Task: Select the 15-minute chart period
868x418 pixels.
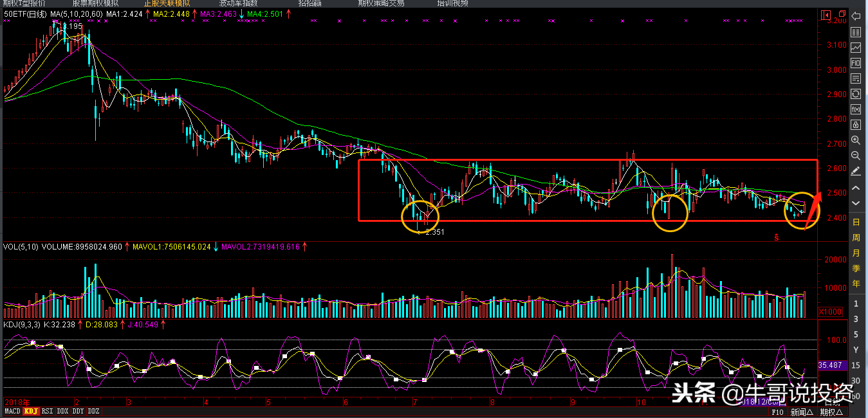Action: tap(856, 365)
